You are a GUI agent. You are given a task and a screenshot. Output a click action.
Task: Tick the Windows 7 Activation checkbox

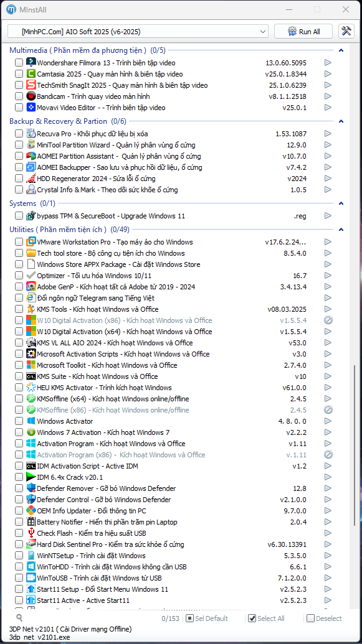(19, 432)
